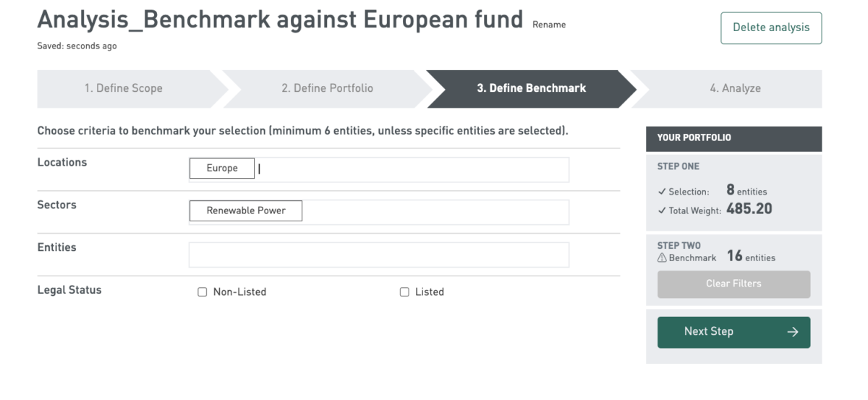Go to the Define Scope step

tap(124, 88)
